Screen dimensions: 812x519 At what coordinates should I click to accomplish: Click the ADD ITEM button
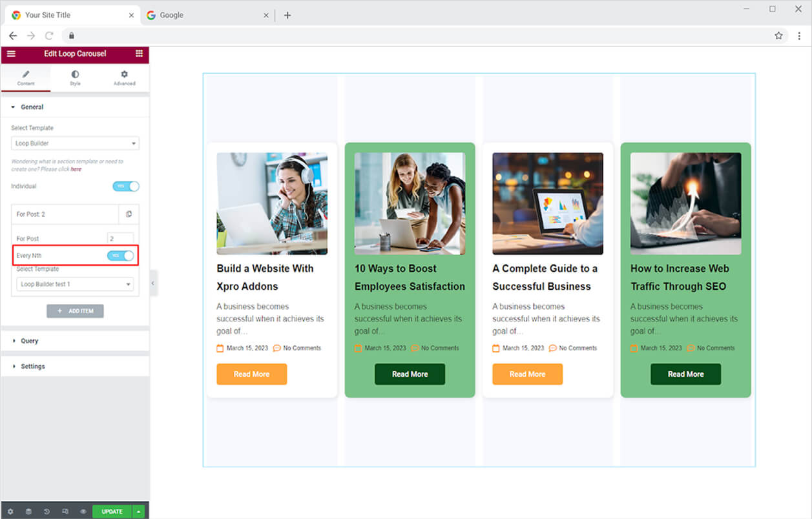75,311
